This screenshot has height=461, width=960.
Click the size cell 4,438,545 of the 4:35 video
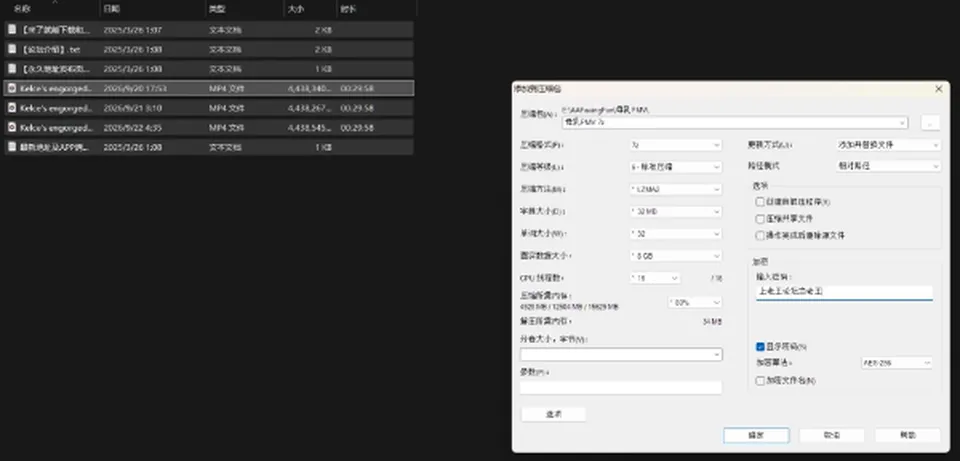[x=310, y=127]
